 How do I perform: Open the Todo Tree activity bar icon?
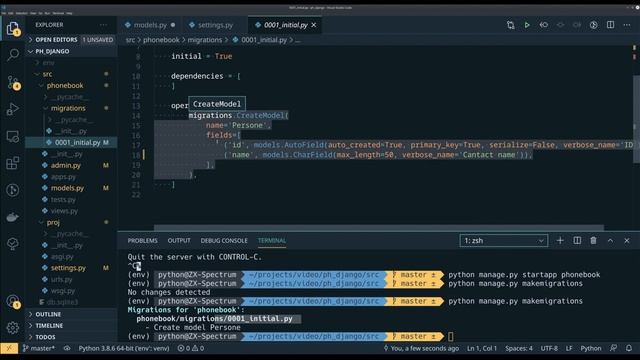coord(13,244)
